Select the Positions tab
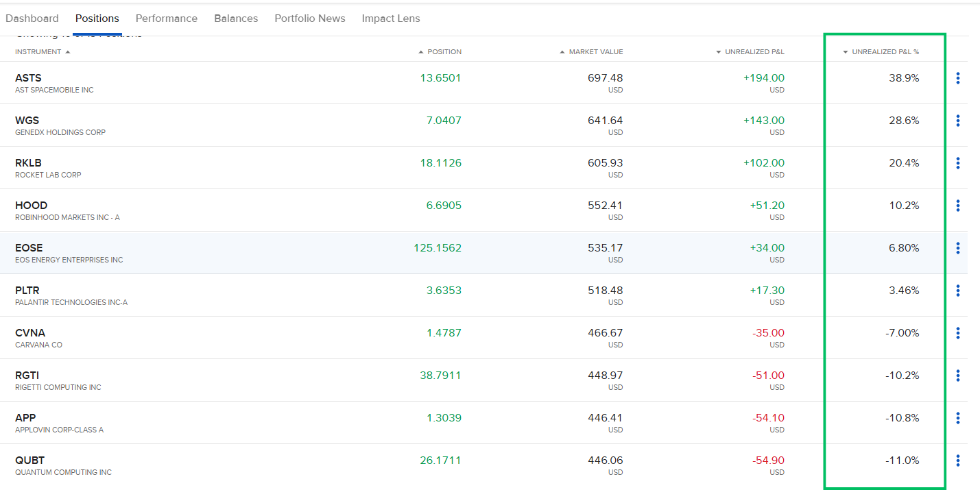This screenshot has width=980, height=490. pos(97,19)
